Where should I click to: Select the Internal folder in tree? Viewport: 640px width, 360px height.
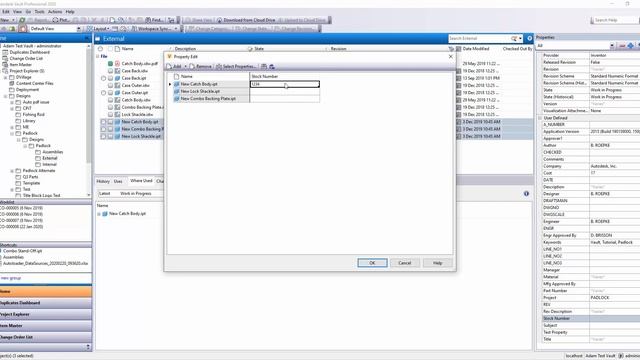pos(49,164)
